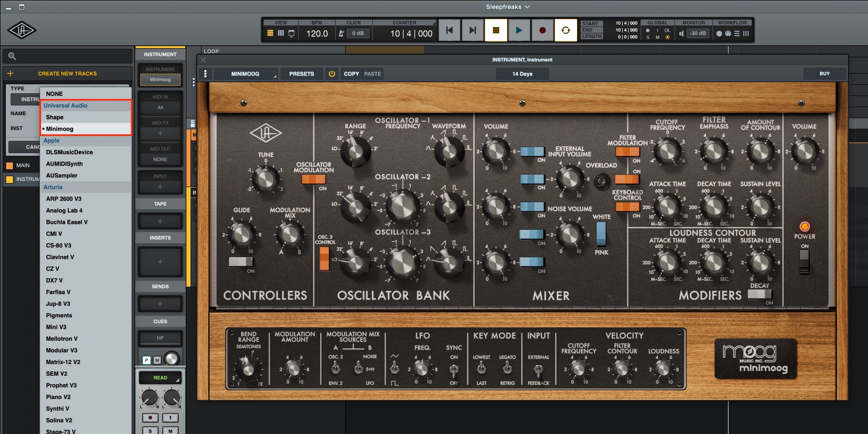Open the MIDI OUT NONE dropdown

tap(160, 159)
